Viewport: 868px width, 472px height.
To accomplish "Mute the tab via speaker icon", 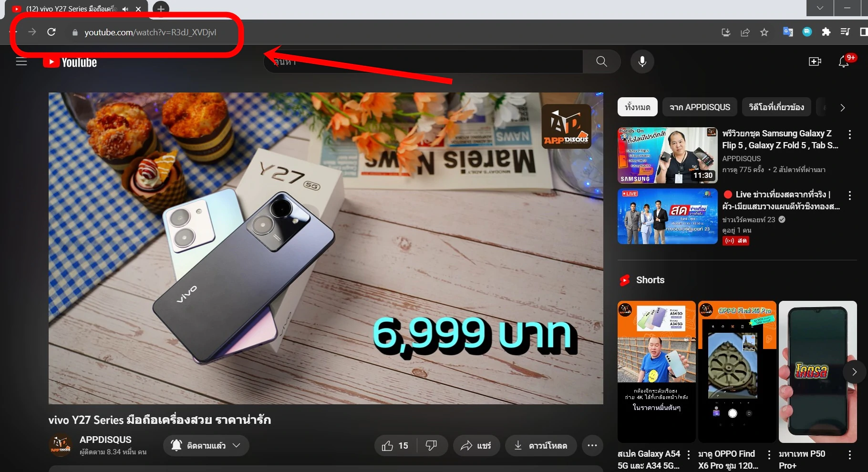I will 125,9.
